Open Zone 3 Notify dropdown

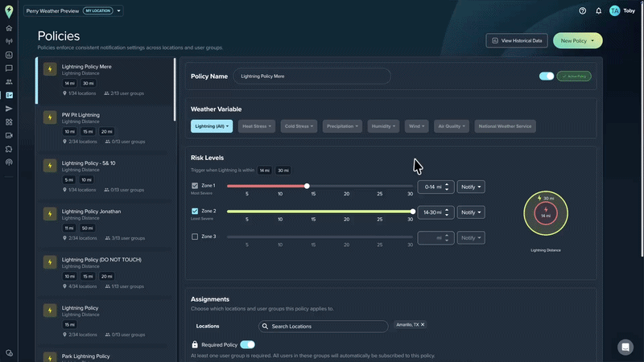coord(471,237)
